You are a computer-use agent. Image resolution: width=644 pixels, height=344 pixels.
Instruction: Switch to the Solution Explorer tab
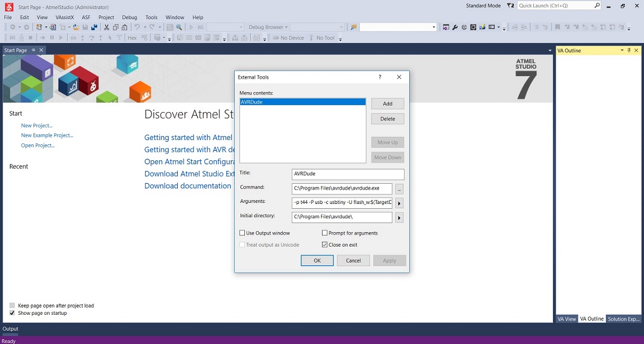624,318
